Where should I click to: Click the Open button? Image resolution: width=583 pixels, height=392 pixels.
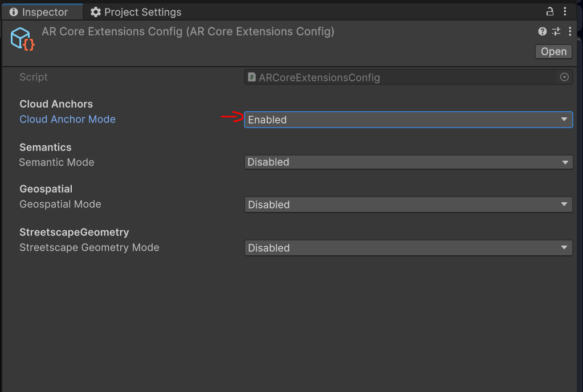pyautogui.click(x=553, y=51)
